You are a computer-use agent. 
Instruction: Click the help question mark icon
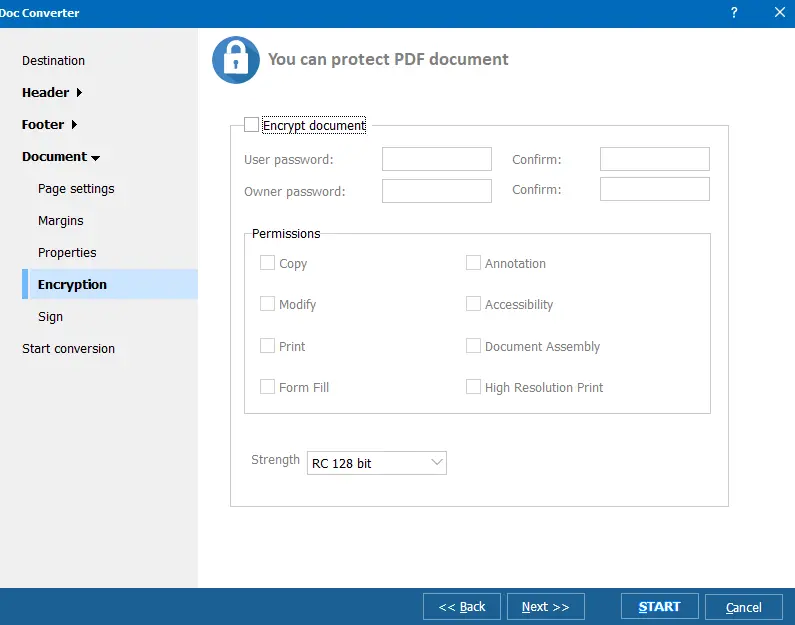tap(734, 13)
